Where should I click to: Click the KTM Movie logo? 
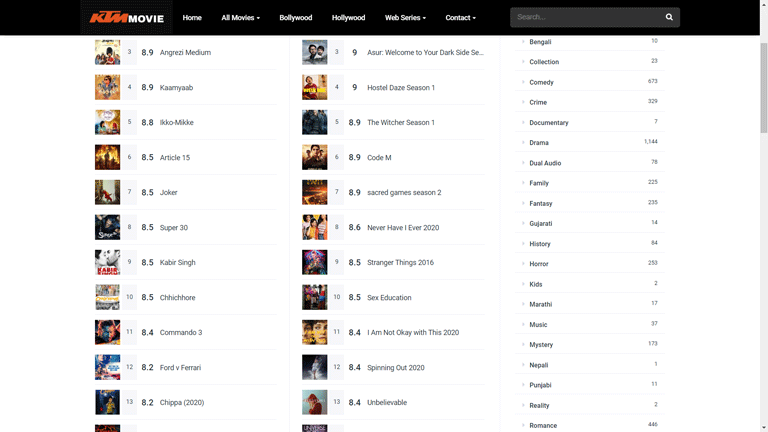coord(126,18)
